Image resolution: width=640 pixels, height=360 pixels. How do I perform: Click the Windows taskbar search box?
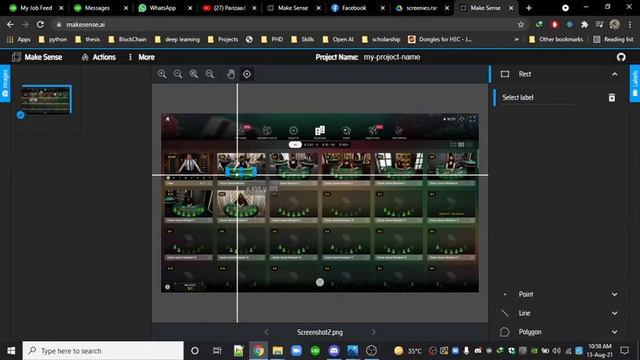coord(103,351)
